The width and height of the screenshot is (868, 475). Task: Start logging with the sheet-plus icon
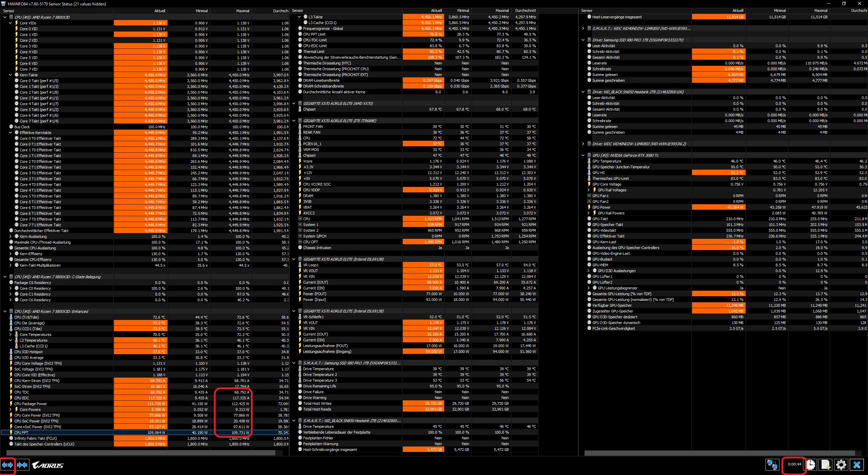(826, 464)
